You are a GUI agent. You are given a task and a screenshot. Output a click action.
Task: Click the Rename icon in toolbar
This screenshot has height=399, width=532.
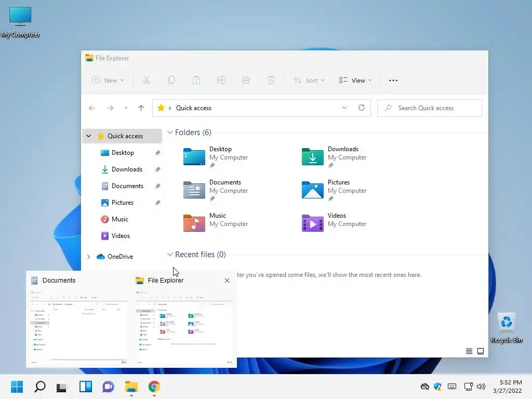click(221, 81)
